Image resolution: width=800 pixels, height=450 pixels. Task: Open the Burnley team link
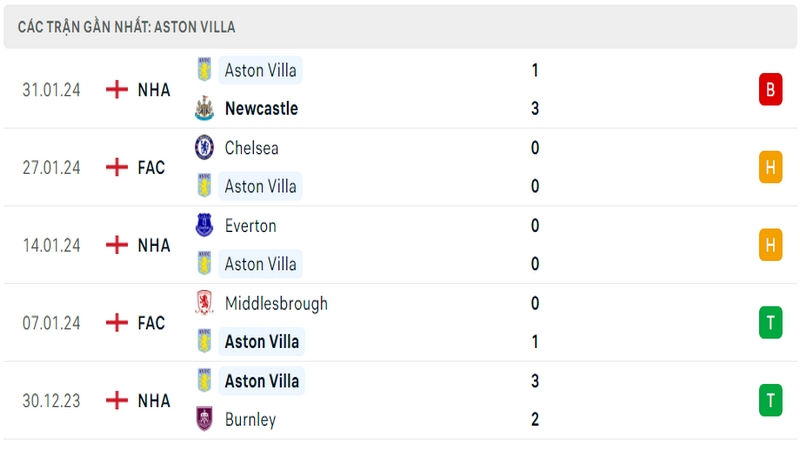point(250,419)
